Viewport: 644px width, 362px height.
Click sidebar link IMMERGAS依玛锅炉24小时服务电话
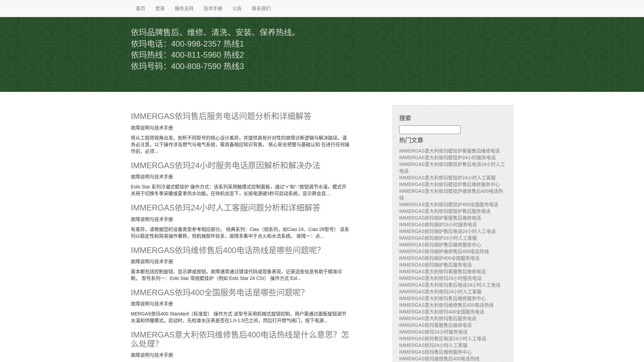coord(438,225)
